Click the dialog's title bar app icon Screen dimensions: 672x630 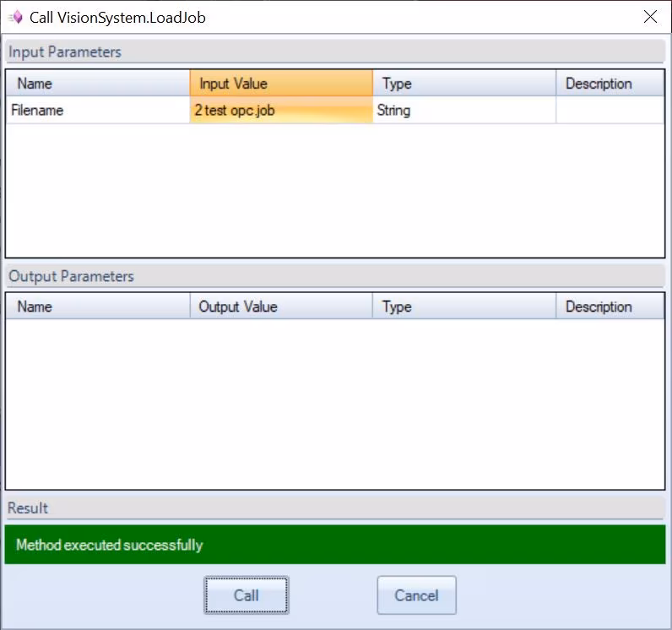15,17
